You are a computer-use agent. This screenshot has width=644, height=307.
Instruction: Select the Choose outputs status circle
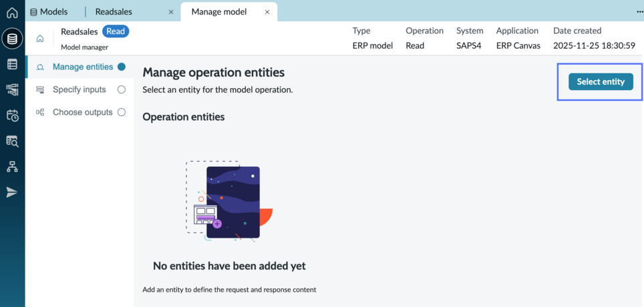(x=121, y=112)
